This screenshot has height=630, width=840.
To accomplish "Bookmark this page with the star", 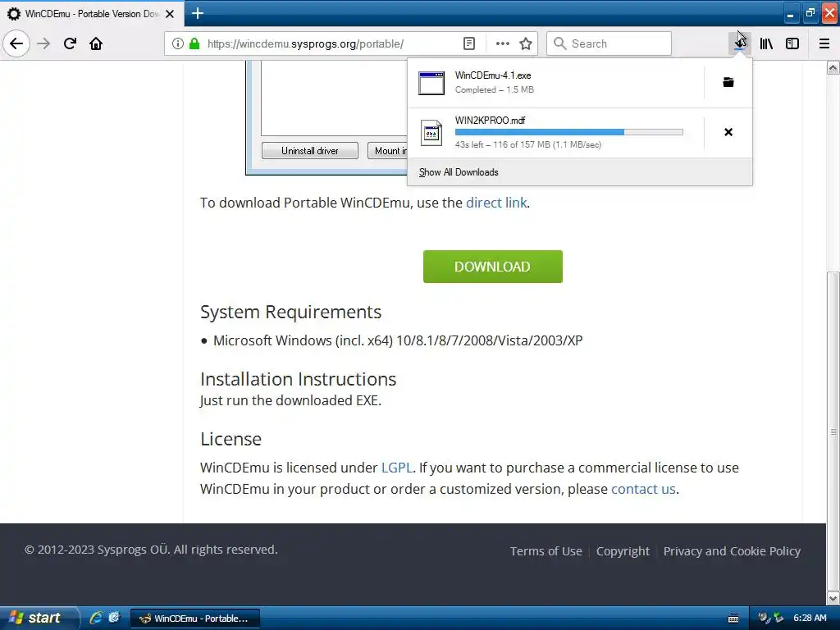I will coord(526,43).
